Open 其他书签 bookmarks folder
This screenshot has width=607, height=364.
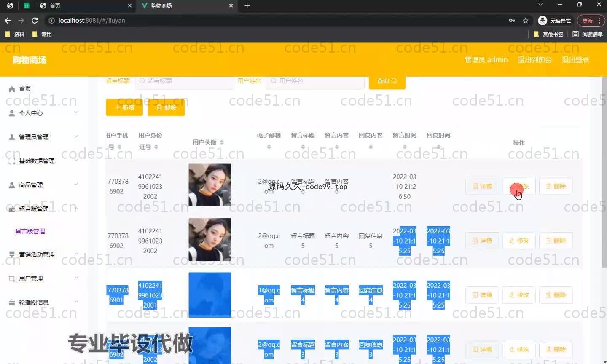pyautogui.click(x=548, y=34)
